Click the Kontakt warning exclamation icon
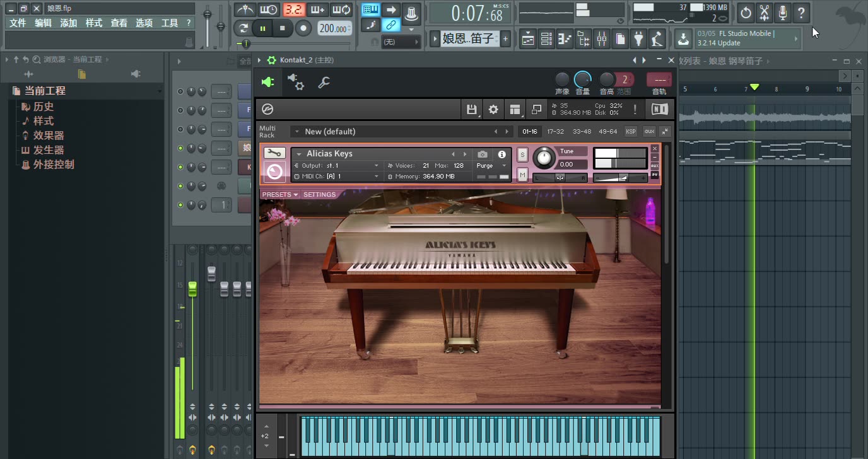This screenshot has height=459, width=868. click(x=635, y=109)
